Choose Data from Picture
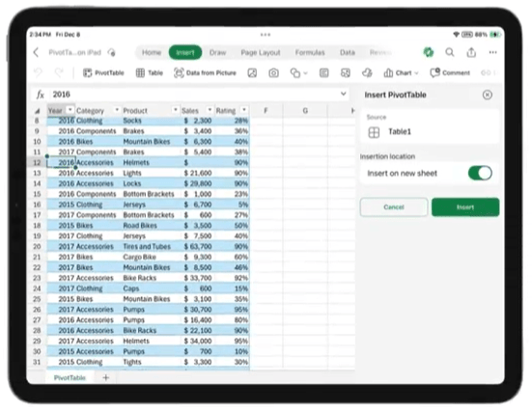The height and width of the screenshot is (411, 532). (x=205, y=73)
